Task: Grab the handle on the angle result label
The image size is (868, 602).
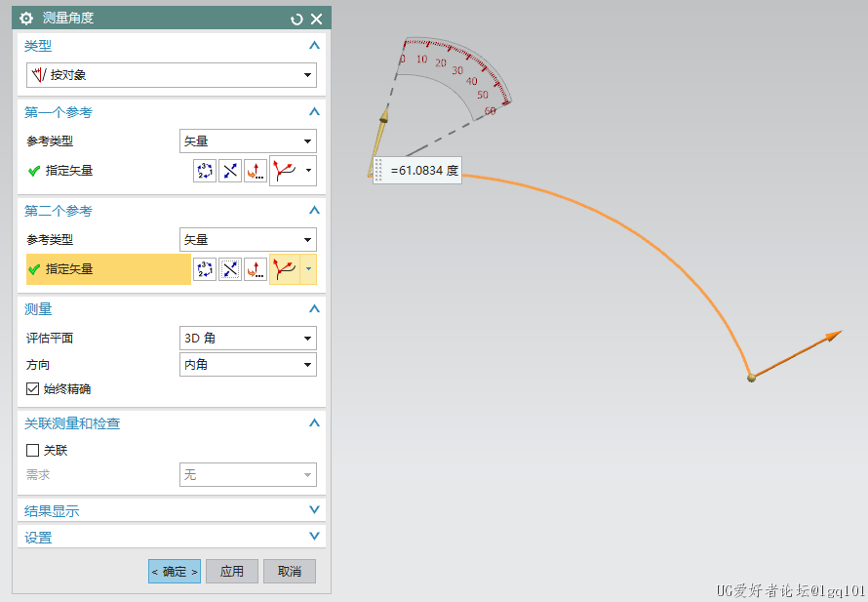Action: 378,170
